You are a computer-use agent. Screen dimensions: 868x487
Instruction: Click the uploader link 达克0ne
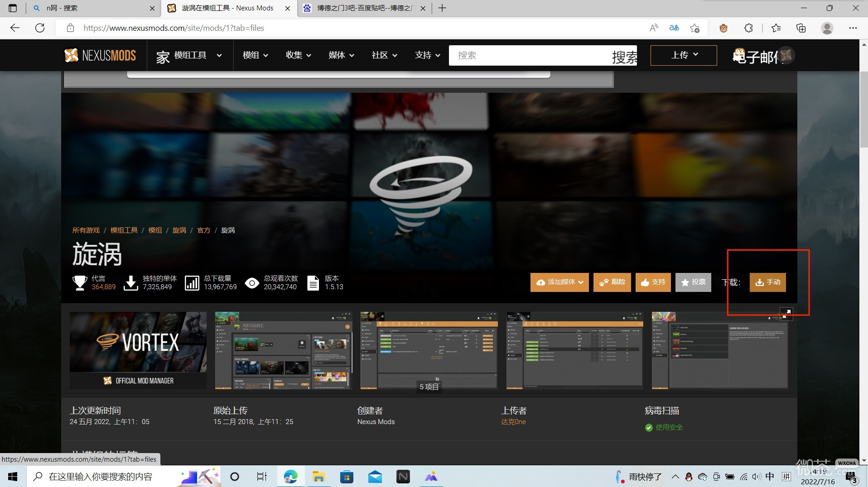pyautogui.click(x=513, y=422)
